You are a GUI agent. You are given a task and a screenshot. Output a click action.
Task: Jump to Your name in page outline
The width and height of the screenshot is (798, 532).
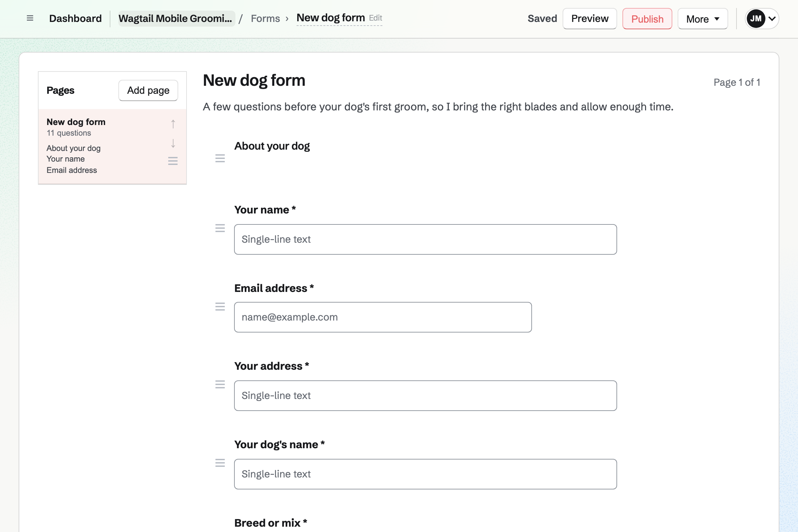pos(66,159)
